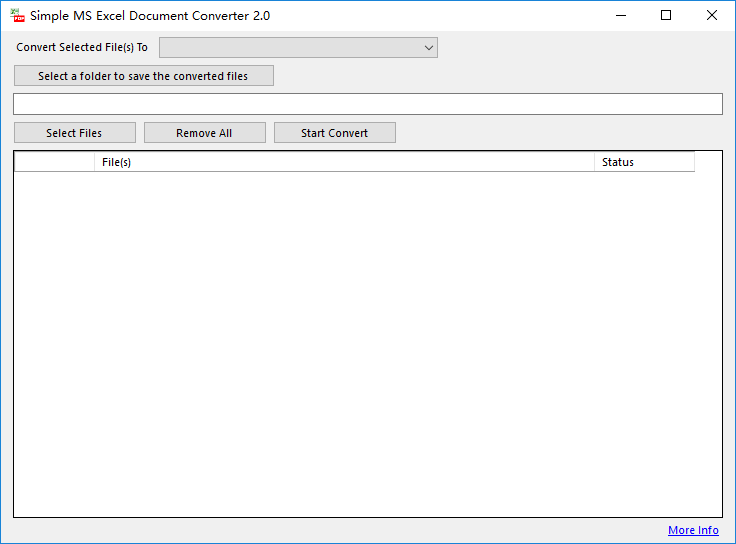Open the Convert Selected File(s) To dropdown
Viewport: 736px width, 544px height.
tap(298, 47)
